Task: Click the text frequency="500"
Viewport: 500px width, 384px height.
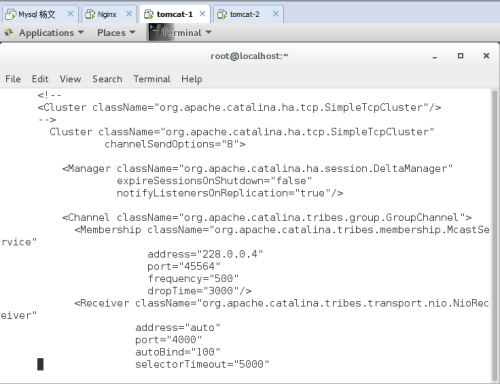Action: point(193,279)
